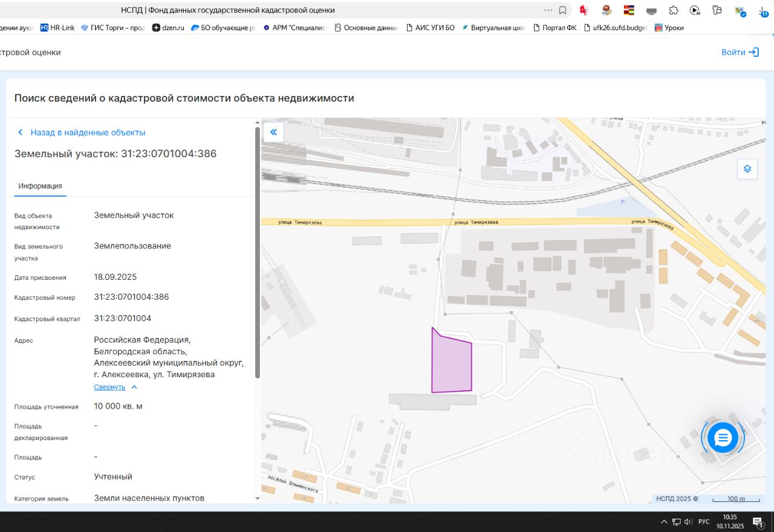Screen dimensions: 774x532
Task: Click the status value Учтенный
Action: [x=113, y=476]
